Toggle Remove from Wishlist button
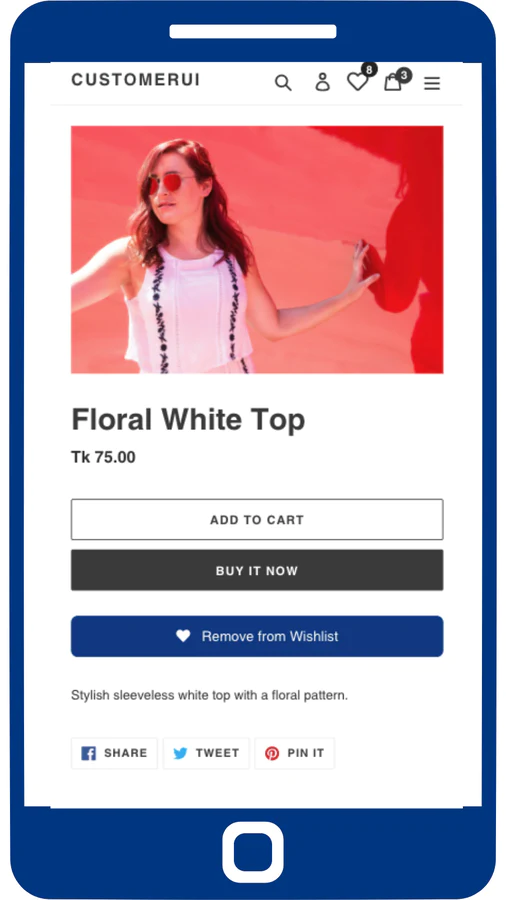The width and height of the screenshot is (506, 900). (257, 636)
